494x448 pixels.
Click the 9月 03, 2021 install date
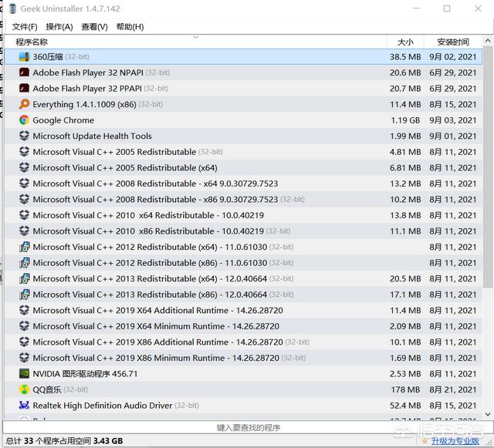click(453, 120)
